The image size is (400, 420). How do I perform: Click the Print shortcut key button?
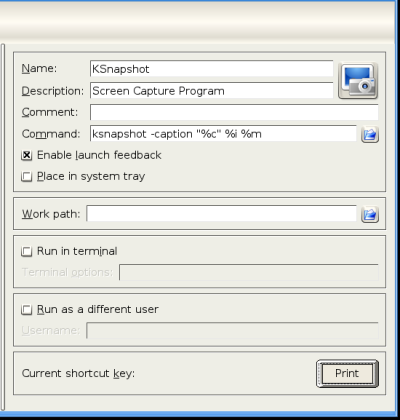click(347, 373)
